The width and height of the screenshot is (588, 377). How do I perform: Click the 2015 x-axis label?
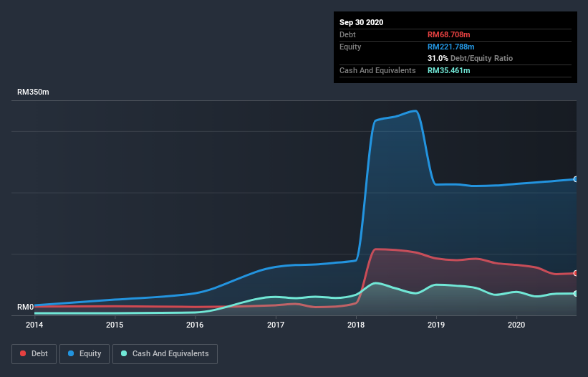pyautogui.click(x=115, y=325)
